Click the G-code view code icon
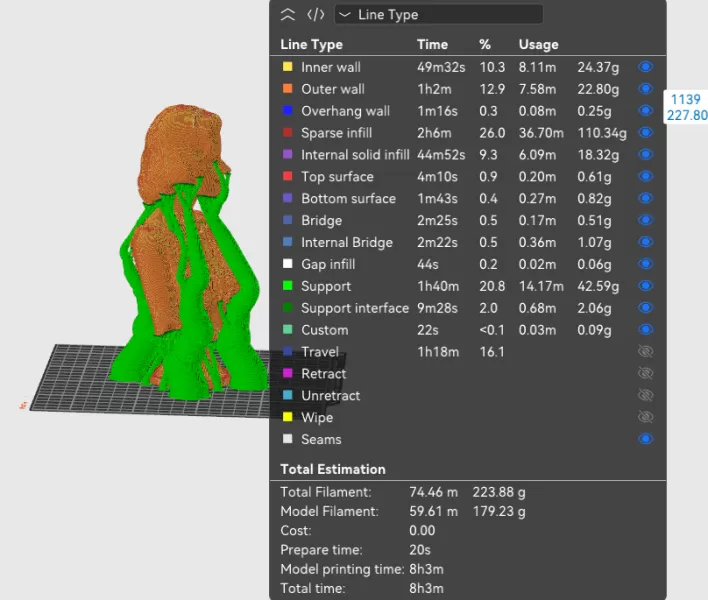 [316, 15]
